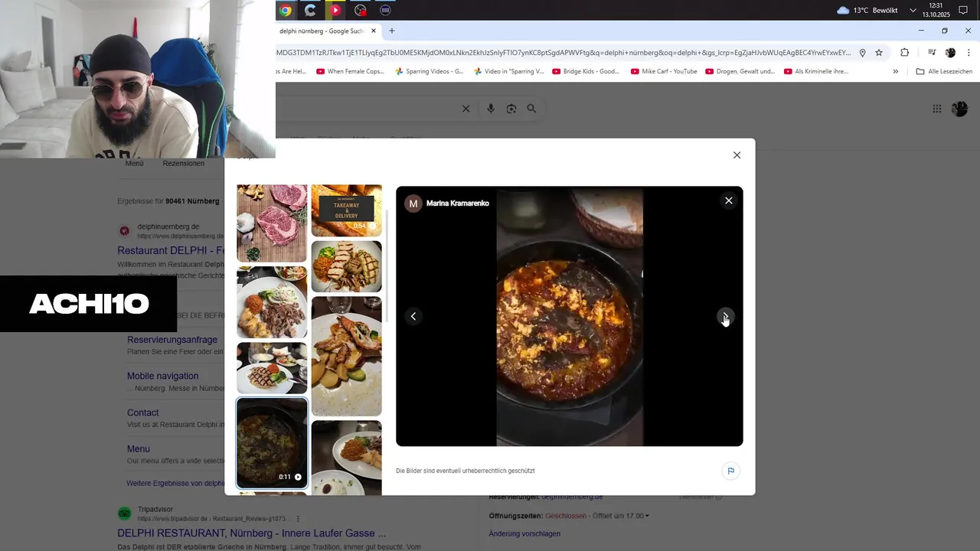Click the playing video in the viewer

coord(570,316)
